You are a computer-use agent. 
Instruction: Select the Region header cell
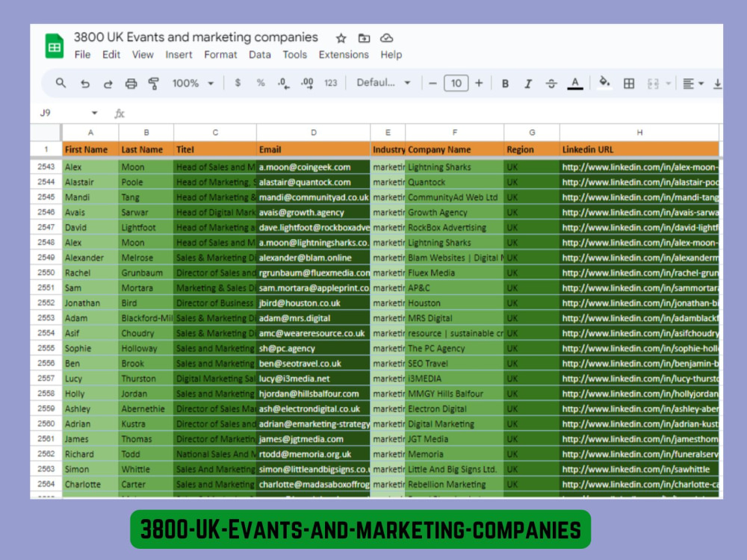(x=532, y=149)
